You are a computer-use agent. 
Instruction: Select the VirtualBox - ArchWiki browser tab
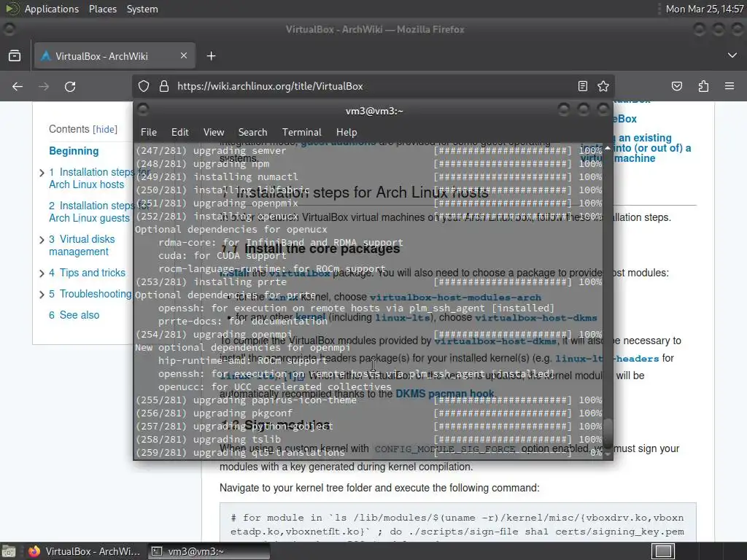click(x=115, y=56)
